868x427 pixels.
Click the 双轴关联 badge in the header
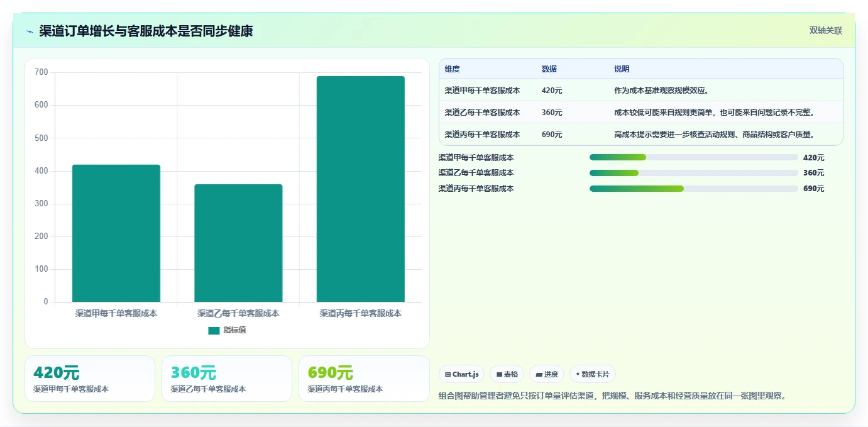825,31
